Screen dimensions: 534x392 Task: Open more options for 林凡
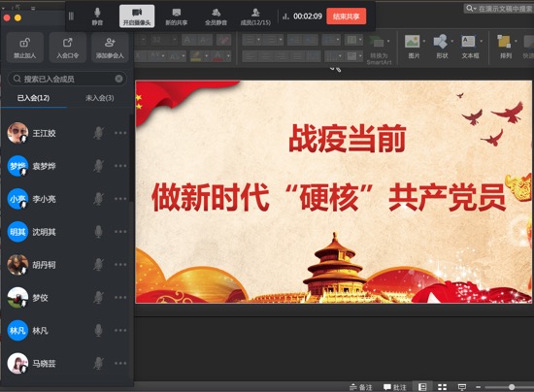point(120,331)
